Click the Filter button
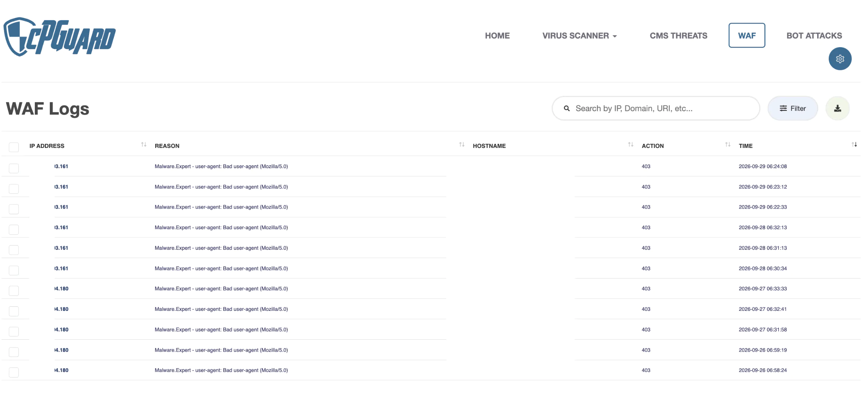Screen dimensions: 868x394 pyautogui.click(x=793, y=109)
